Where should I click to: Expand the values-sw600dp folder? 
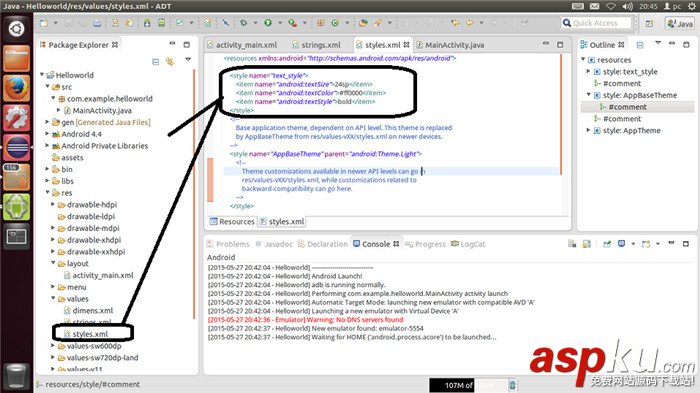[x=53, y=346]
